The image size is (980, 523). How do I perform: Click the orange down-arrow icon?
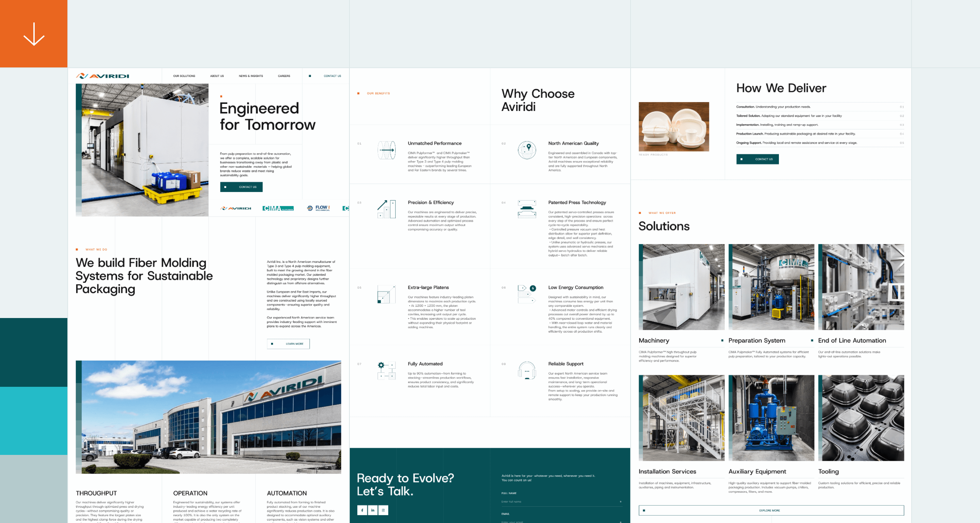pos(34,34)
